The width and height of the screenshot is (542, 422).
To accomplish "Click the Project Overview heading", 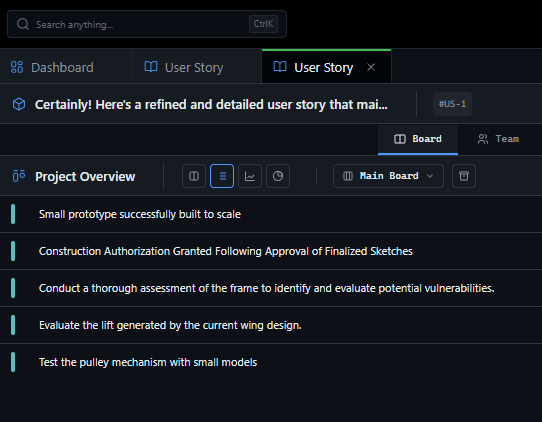I will [x=85, y=177].
